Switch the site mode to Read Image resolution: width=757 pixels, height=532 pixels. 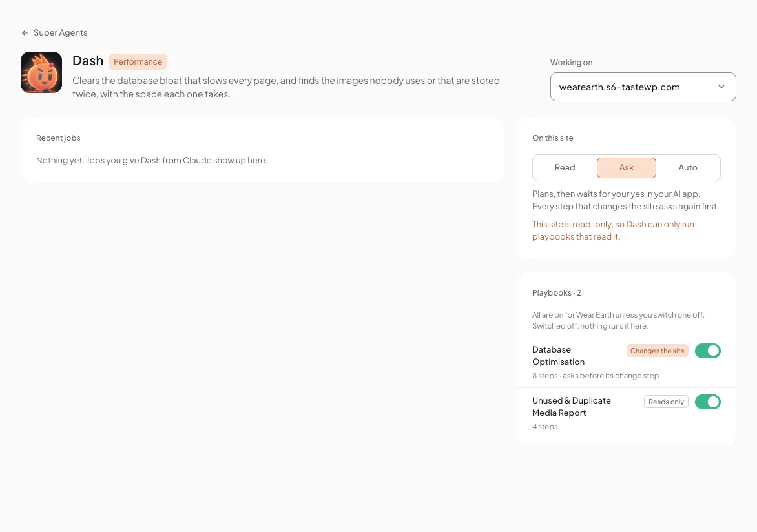565,167
